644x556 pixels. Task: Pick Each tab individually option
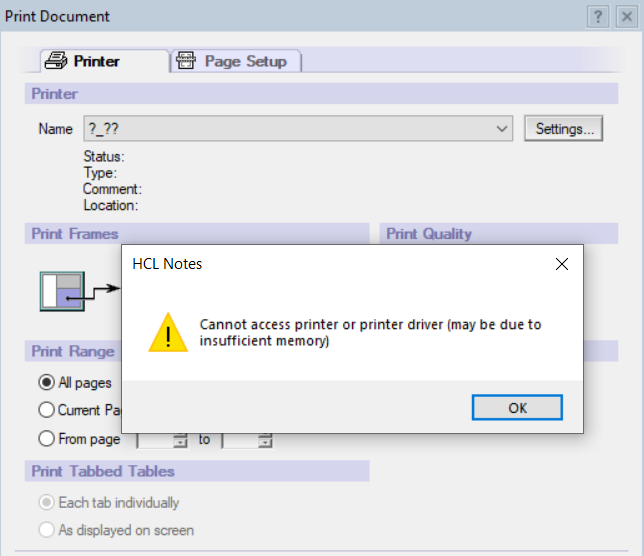coord(46,502)
